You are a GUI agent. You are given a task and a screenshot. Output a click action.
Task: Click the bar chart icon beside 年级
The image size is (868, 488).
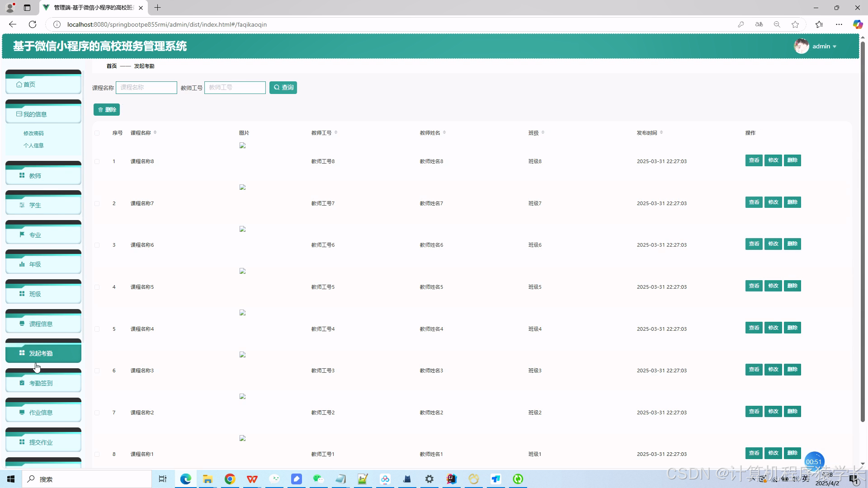click(22, 264)
